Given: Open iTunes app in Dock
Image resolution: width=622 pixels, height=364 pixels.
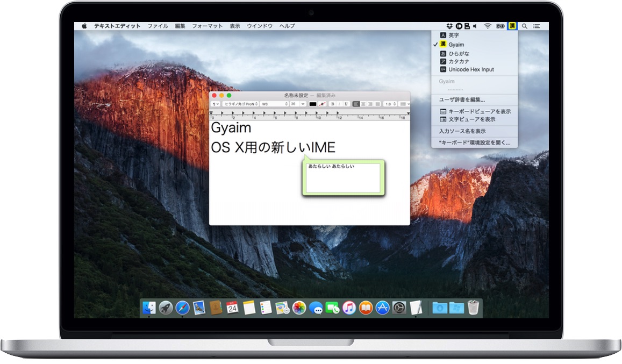Looking at the screenshot, I should click(349, 308).
